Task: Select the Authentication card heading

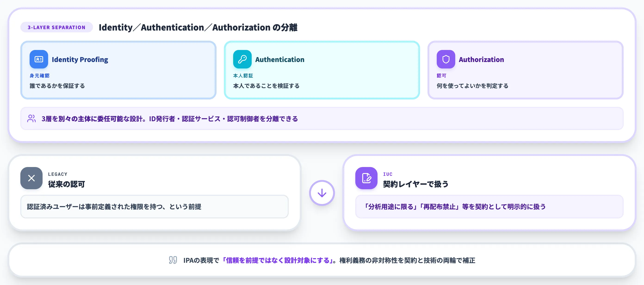Action: coord(280,59)
